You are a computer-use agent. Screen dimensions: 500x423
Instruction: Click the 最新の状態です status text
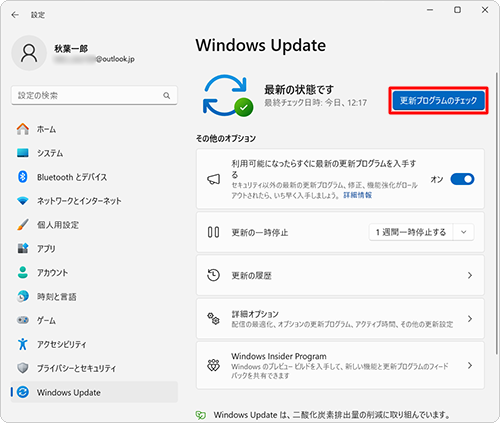(x=299, y=89)
